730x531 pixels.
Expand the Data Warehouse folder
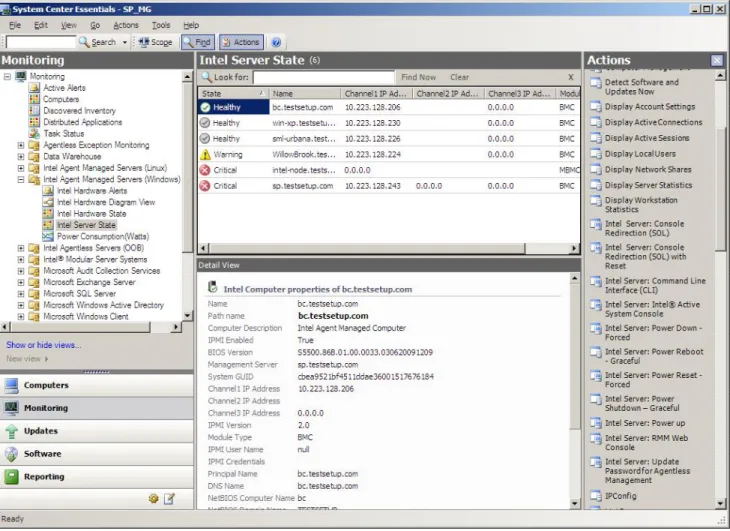(x=21, y=156)
